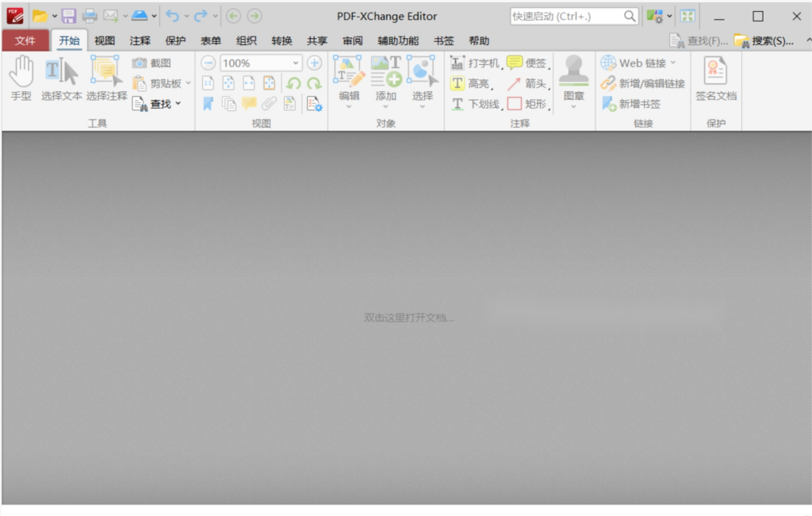Screen dimensions: 812x516
Task: Expand the Clipboard (剪贴板) dropdown
Action: 188,83
